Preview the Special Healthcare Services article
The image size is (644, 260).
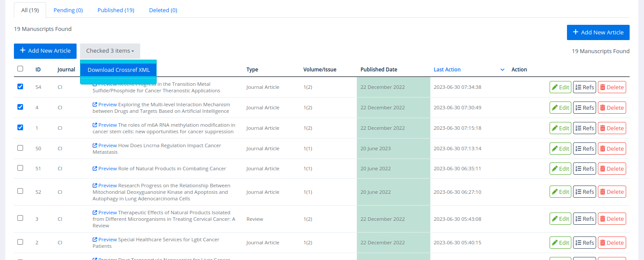pyautogui.click(x=104, y=240)
